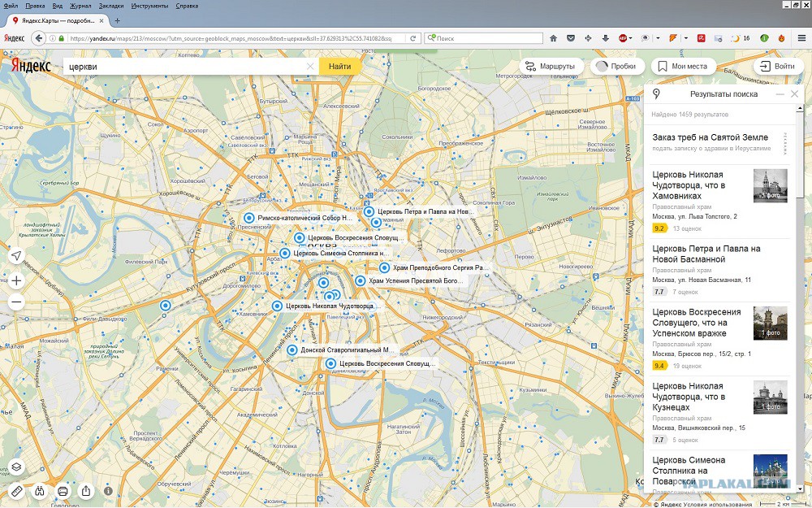Expand the Adblock Plus dropdown arrow
This screenshot has width=812, height=508.
[631, 38]
